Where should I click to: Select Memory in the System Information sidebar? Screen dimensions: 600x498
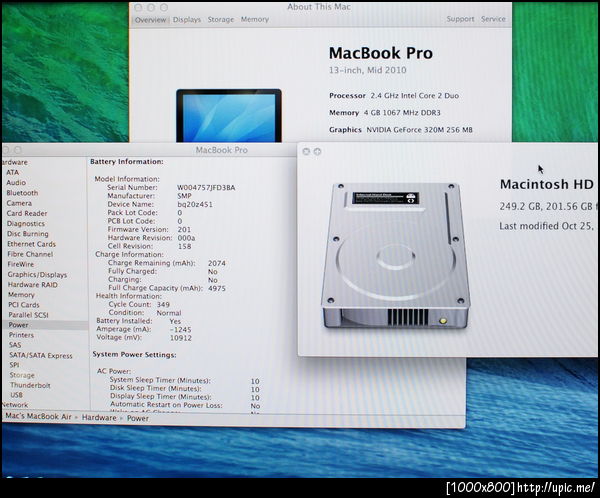[21, 295]
